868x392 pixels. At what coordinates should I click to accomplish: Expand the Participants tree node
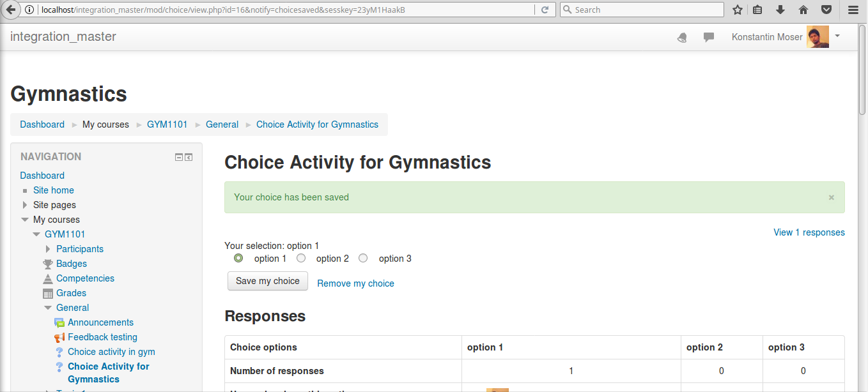click(x=48, y=249)
